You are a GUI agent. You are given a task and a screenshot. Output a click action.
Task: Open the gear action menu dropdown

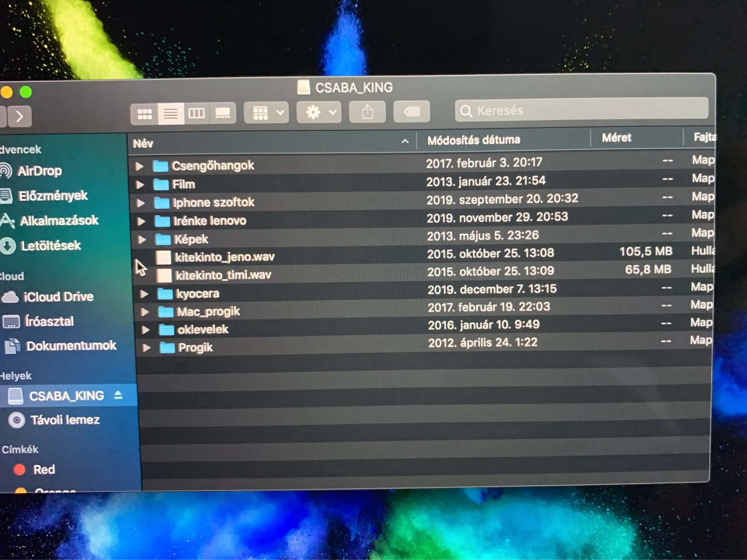(319, 112)
